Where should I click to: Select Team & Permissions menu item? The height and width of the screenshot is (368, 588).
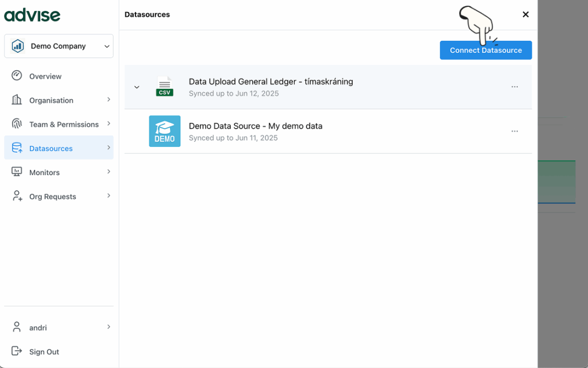tap(64, 124)
